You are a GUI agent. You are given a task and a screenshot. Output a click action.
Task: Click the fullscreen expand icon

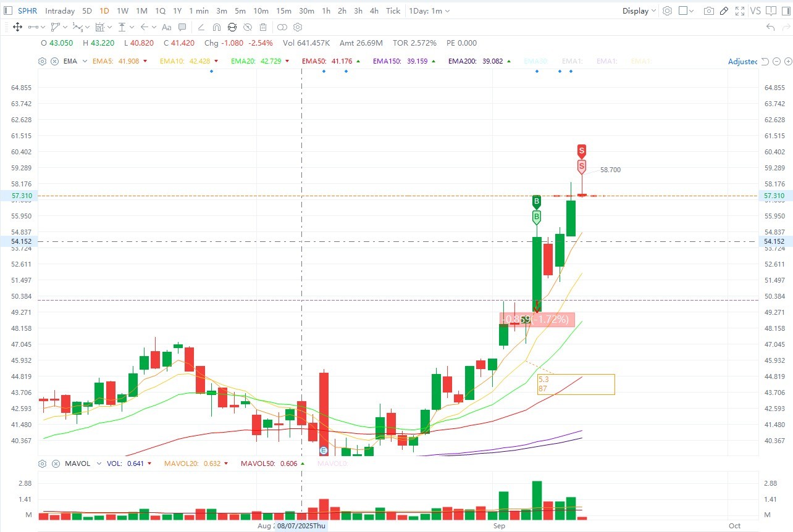[739, 11]
